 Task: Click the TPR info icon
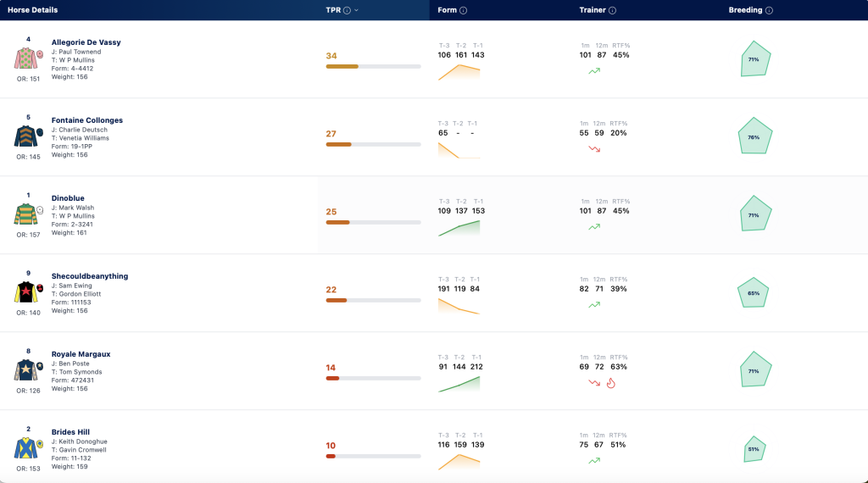point(347,10)
